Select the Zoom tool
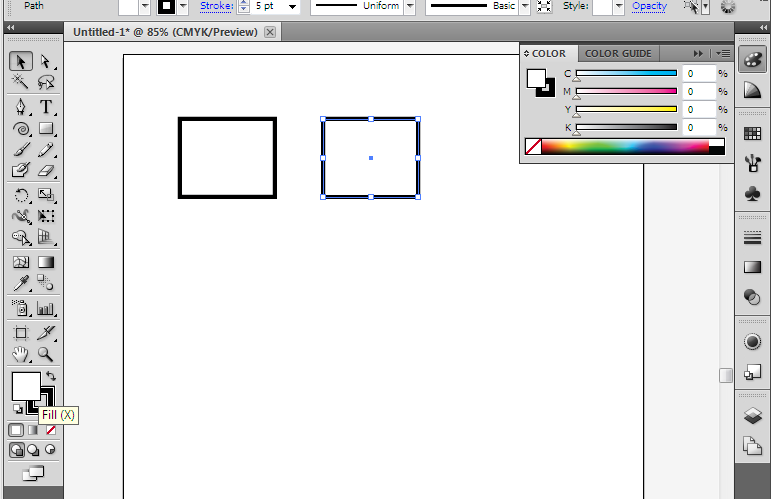The image size is (771, 499). (x=46, y=354)
